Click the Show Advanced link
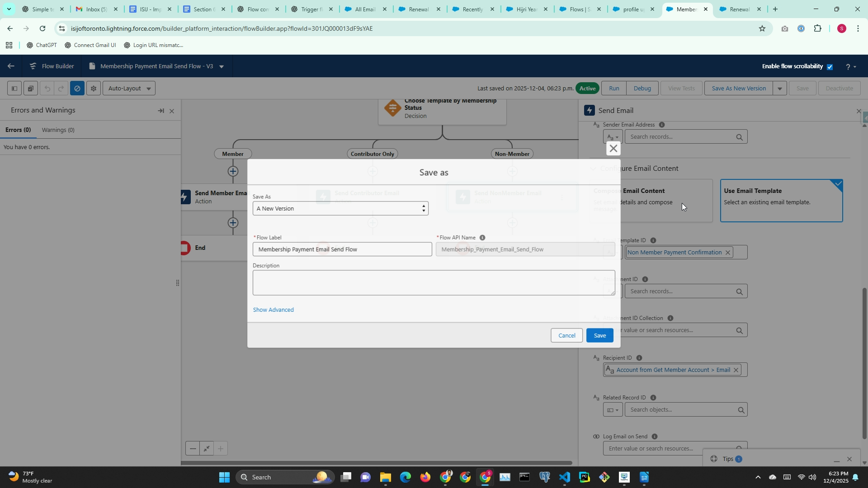 click(273, 310)
